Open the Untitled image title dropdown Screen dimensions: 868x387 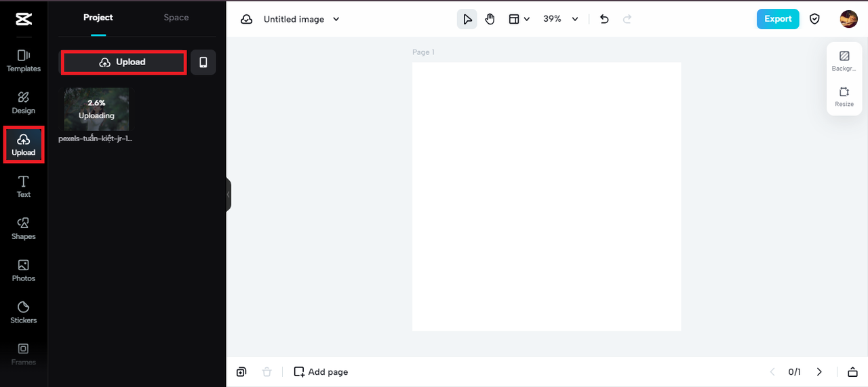302,19
